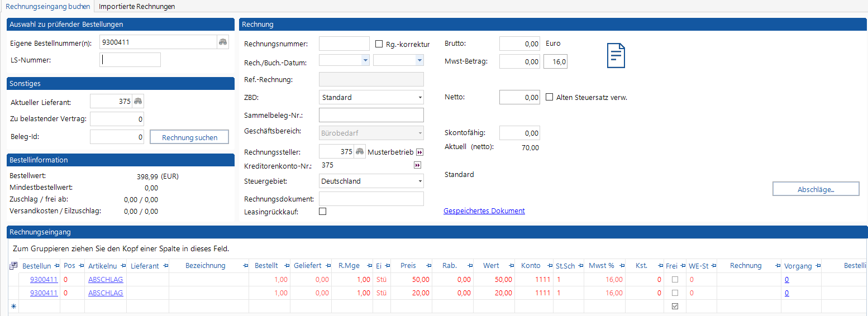The height and width of the screenshot is (316, 868).
Task: Click binoculars lookup icon beside Rechnungssteller field
Action: click(x=360, y=152)
